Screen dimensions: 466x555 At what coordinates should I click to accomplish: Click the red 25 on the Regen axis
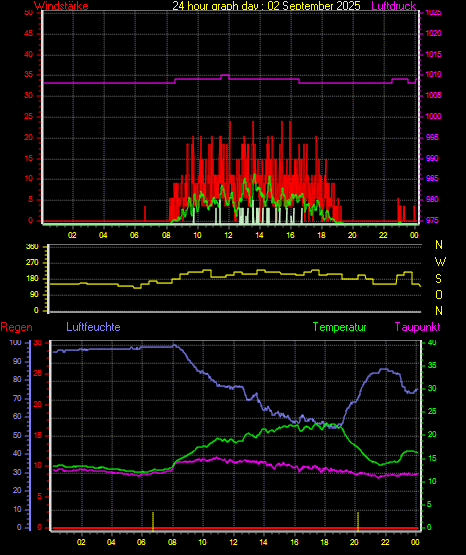click(x=38, y=374)
